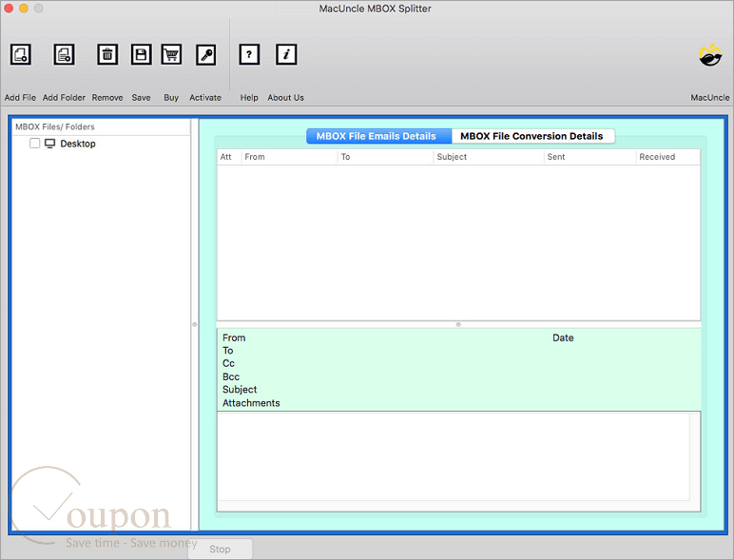Click the Remove trash icon
This screenshot has width=734, height=560.
click(x=107, y=55)
